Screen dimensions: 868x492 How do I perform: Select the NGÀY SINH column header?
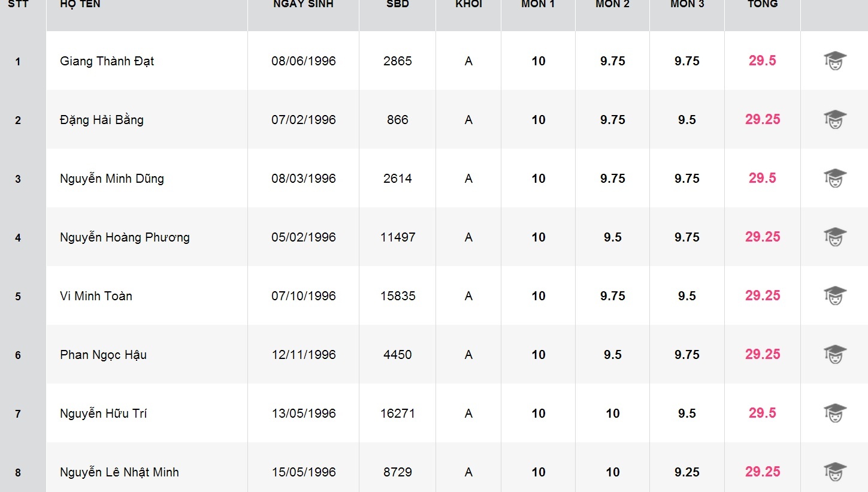(303, 5)
